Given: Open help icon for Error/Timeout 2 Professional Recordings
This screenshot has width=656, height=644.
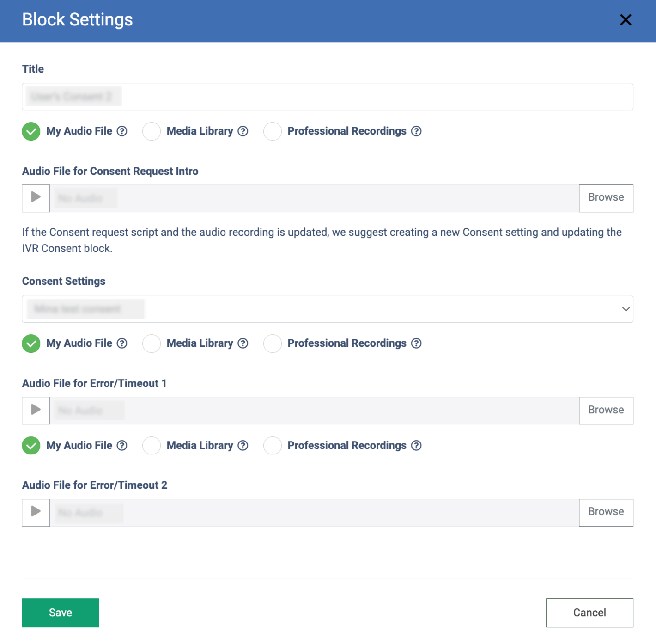Looking at the screenshot, I should click(416, 446).
